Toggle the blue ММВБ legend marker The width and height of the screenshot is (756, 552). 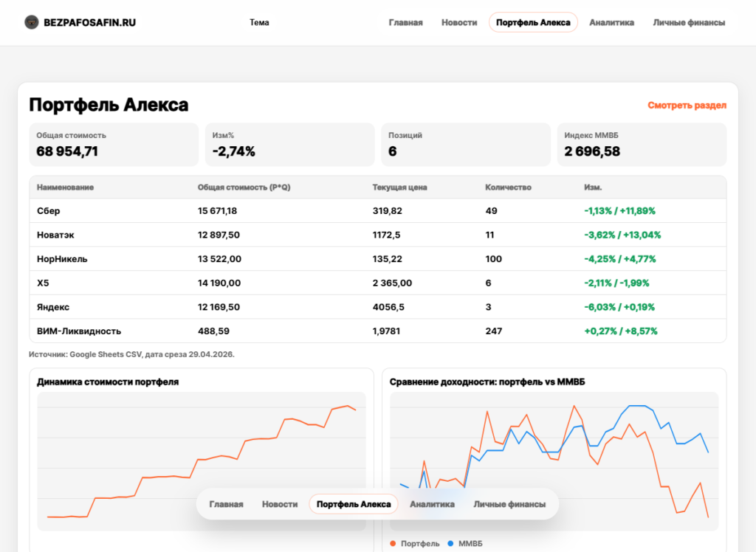[450, 543]
